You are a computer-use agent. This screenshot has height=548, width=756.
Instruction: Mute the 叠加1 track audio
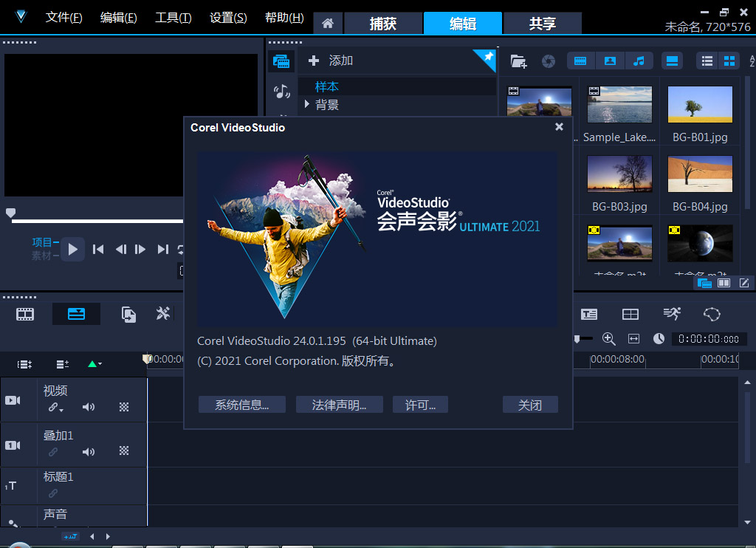[x=89, y=451]
